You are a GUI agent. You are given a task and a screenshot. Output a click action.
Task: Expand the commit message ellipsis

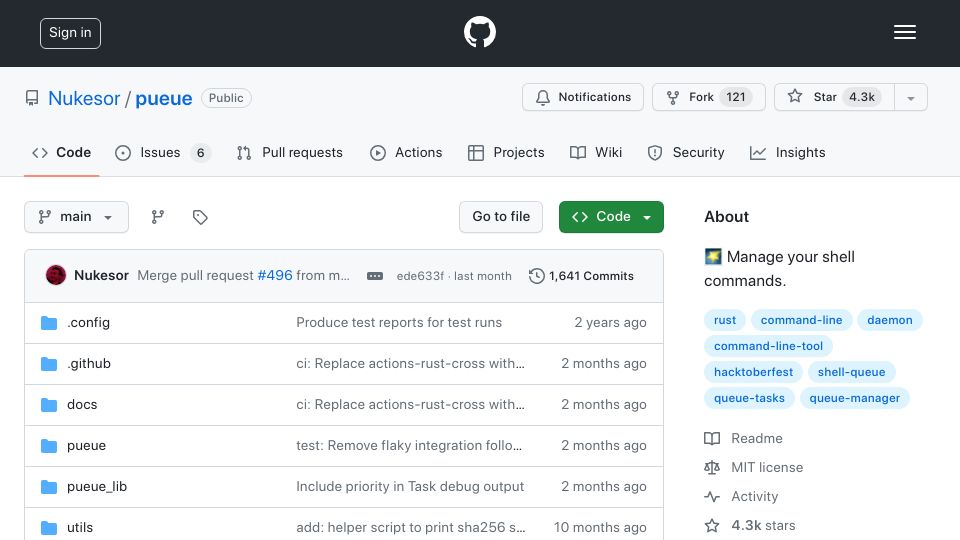click(375, 276)
